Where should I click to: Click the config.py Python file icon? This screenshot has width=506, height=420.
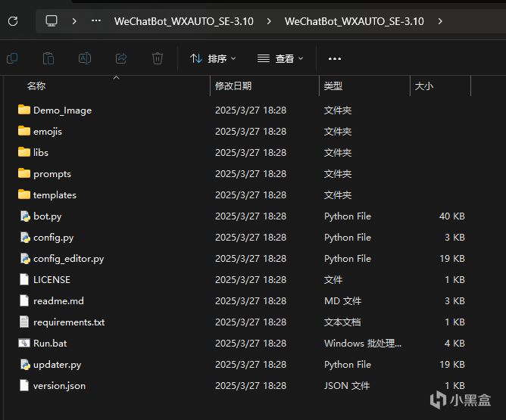(25, 237)
